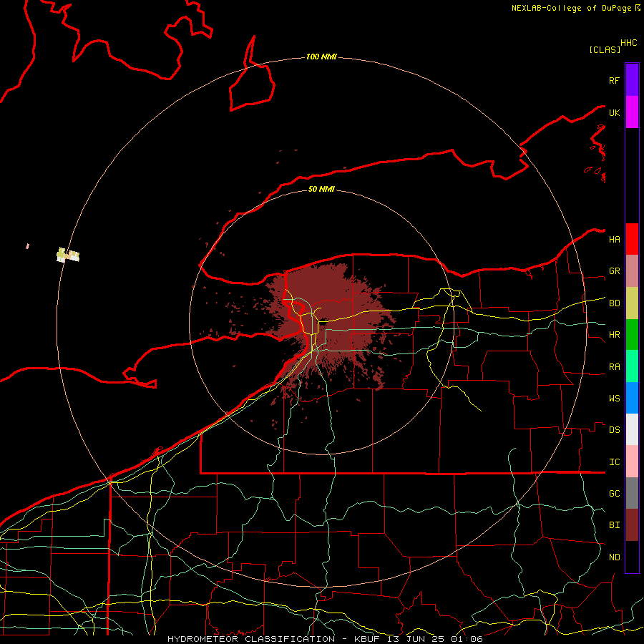Image resolution: width=644 pixels, height=644 pixels.
Task: Click the HA red legend swatch
Action: [632, 239]
